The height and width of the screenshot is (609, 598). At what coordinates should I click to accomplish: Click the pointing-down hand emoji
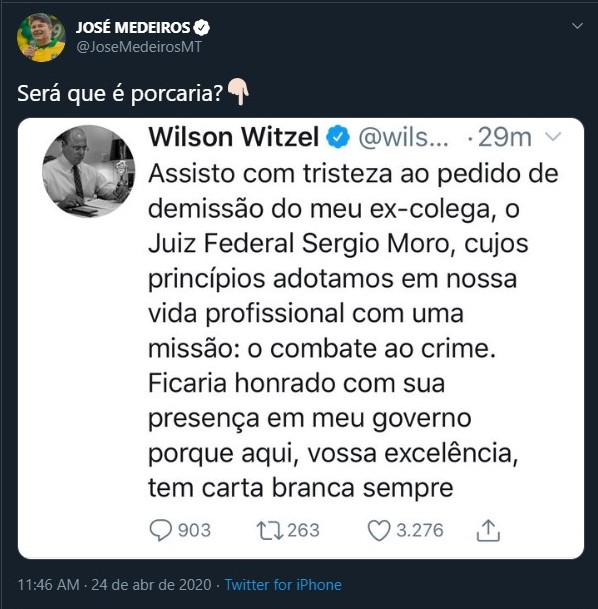pyautogui.click(x=238, y=92)
